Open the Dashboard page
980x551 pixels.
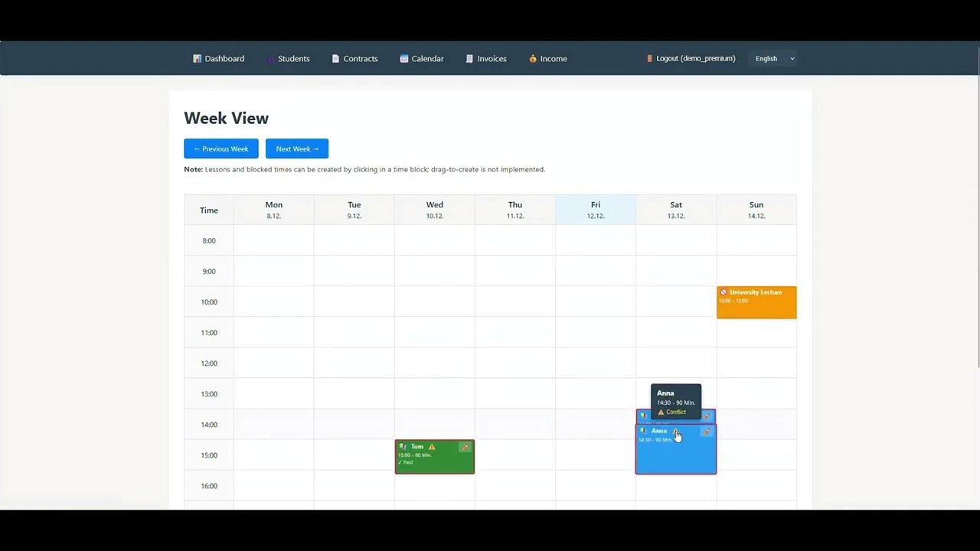pyautogui.click(x=219, y=58)
